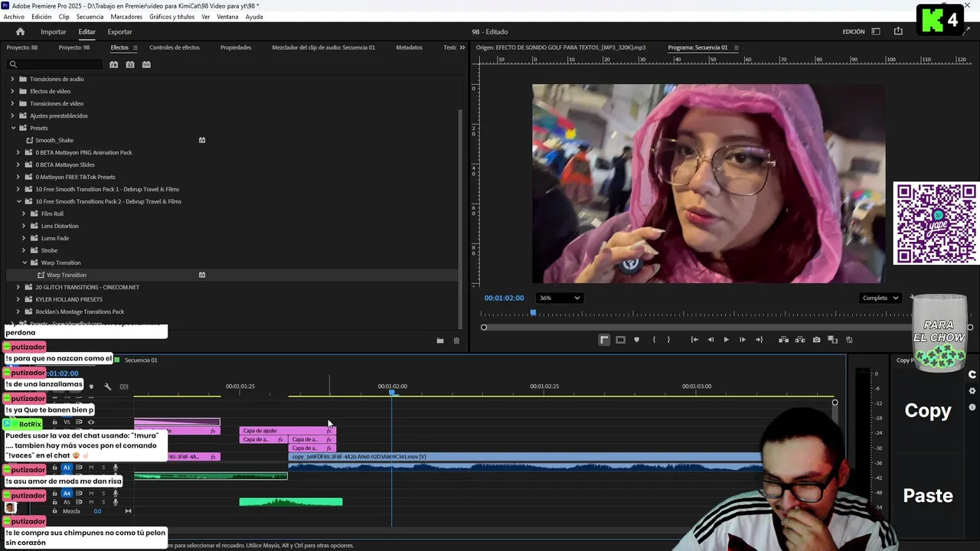Open the workspaces panel icon
The width and height of the screenshot is (980, 551).
pos(876,31)
